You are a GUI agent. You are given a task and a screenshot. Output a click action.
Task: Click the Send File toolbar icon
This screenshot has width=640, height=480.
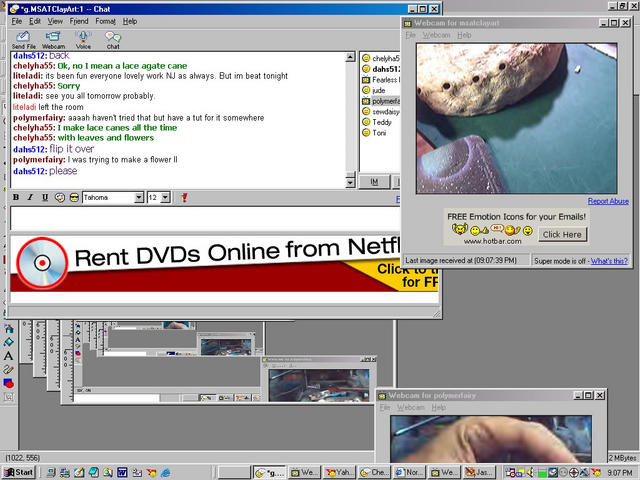pos(23,40)
